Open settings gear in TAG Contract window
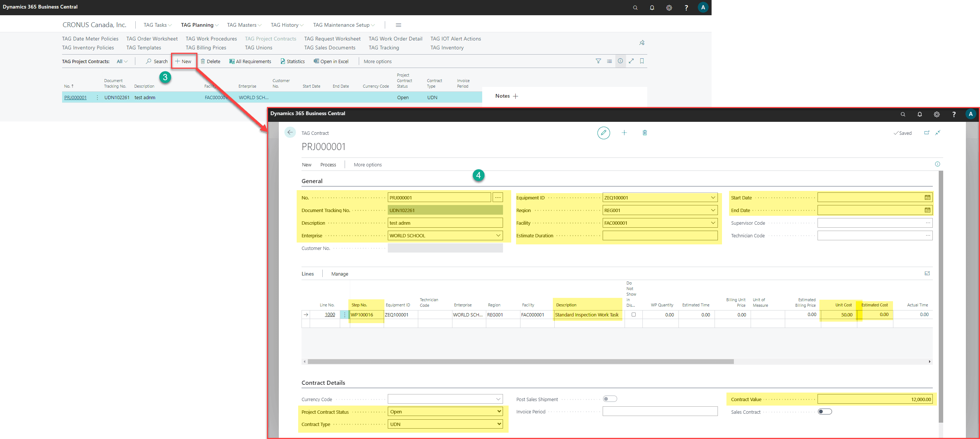Screen dimensions: 980x439 click(x=937, y=114)
